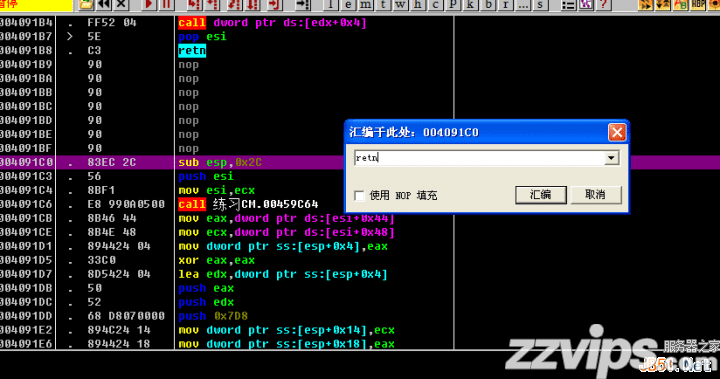Show Windows list (w button)
720x379 pixels.
point(400,5)
